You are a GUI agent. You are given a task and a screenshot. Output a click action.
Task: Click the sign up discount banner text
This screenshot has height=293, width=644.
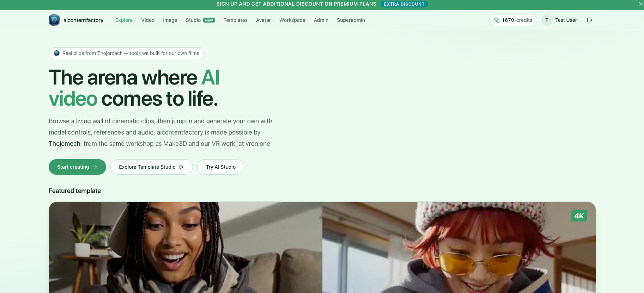(x=296, y=4)
